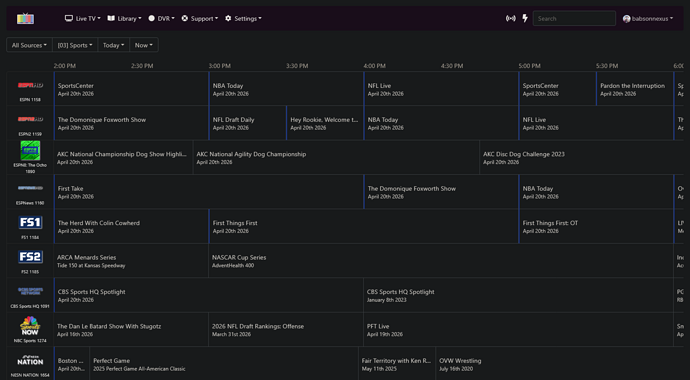Click the Channels TV logo icon

tap(26, 18)
